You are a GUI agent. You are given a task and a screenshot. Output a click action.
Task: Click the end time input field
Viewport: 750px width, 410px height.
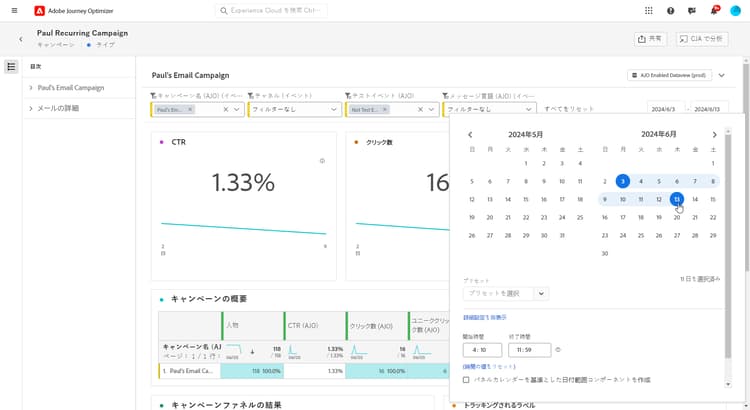coord(529,350)
